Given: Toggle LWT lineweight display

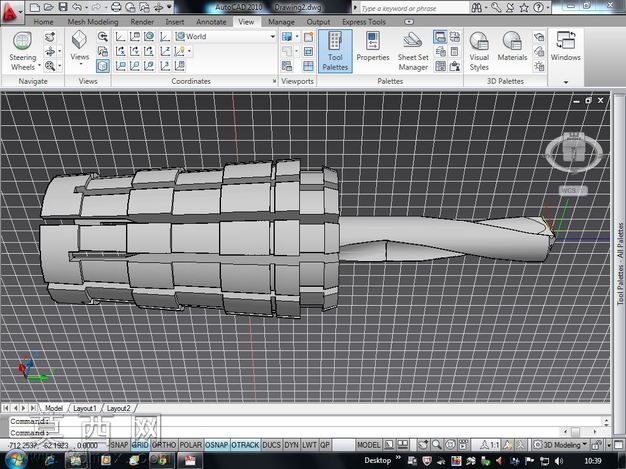Looking at the screenshot, I should click(309, 445).
